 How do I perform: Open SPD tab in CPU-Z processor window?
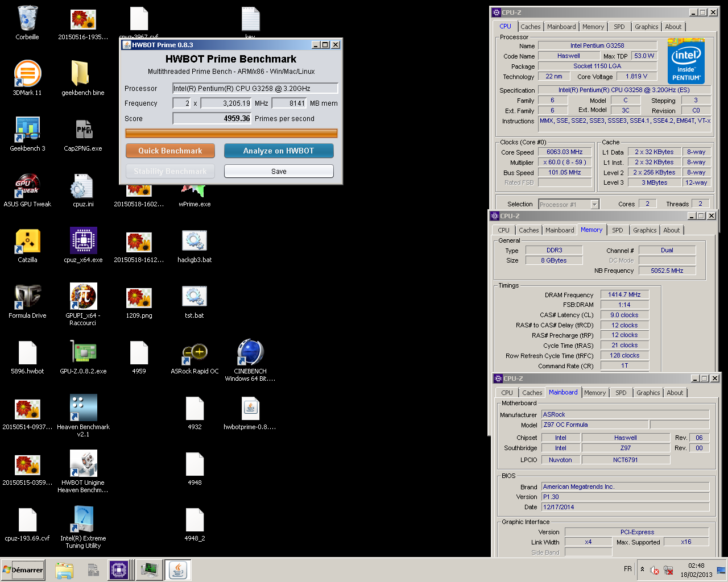coord(619,27)
